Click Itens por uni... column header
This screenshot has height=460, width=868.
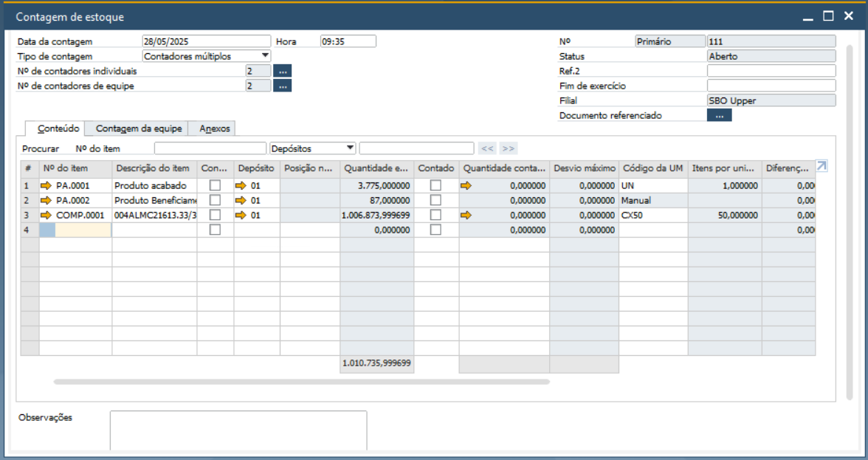(725, 168)
